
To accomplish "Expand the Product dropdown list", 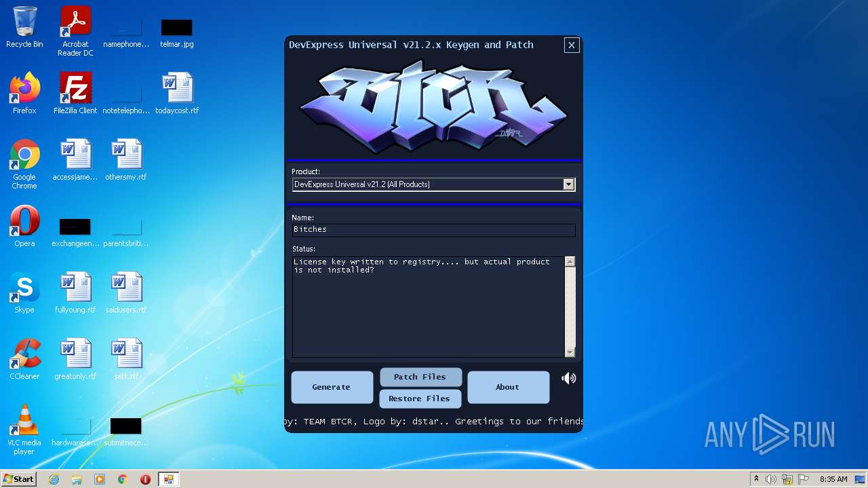I will 569,184.
